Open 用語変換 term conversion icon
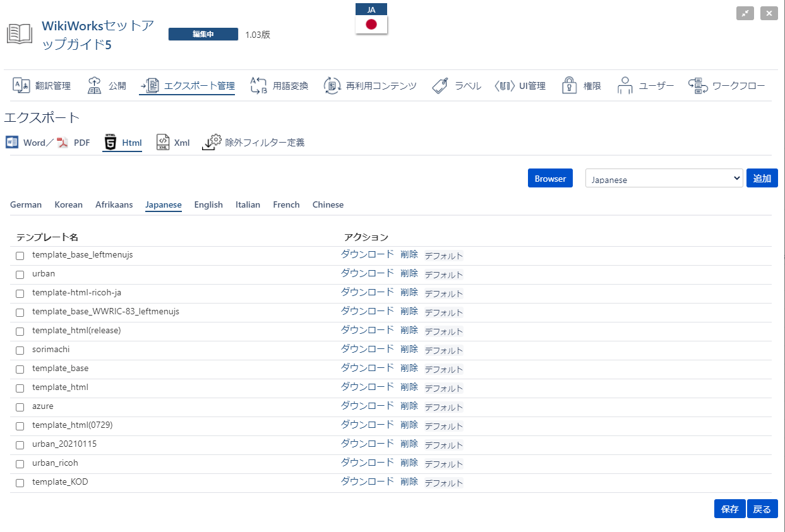 (259, 86)
